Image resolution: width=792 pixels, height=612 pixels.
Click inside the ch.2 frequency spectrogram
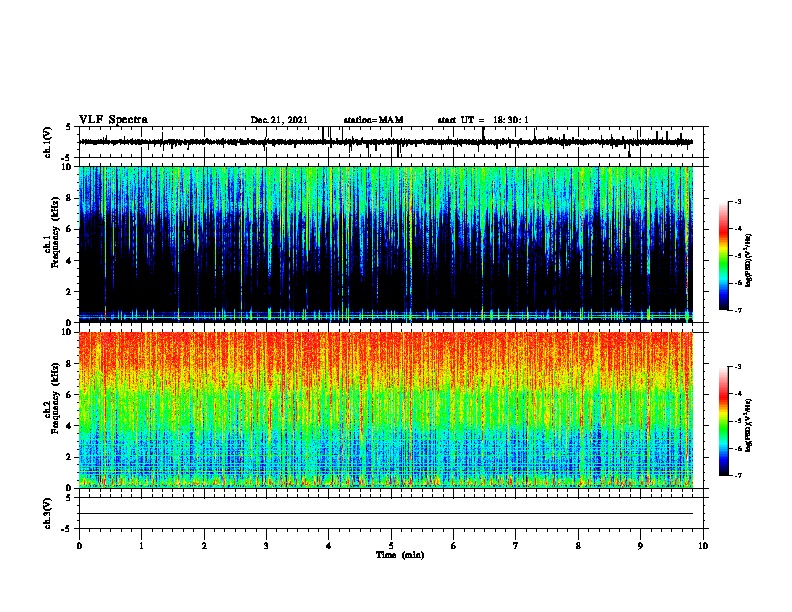(x=391, y=410)
